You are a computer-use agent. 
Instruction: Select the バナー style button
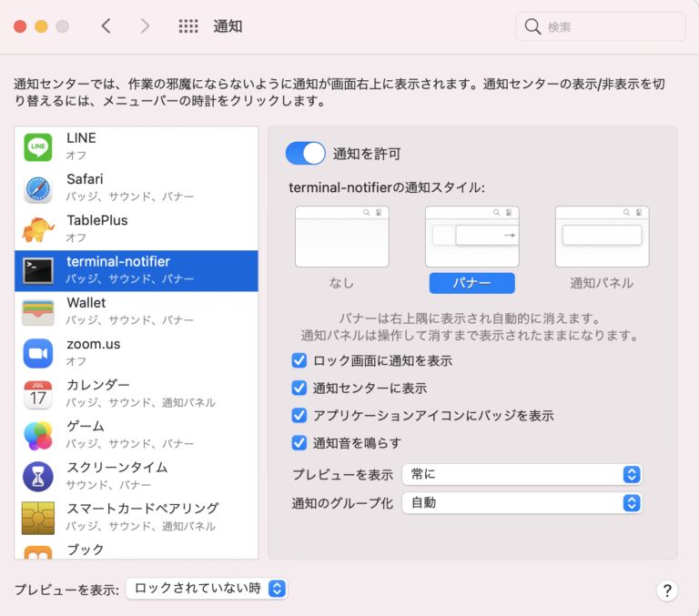[x=471, y=283]
